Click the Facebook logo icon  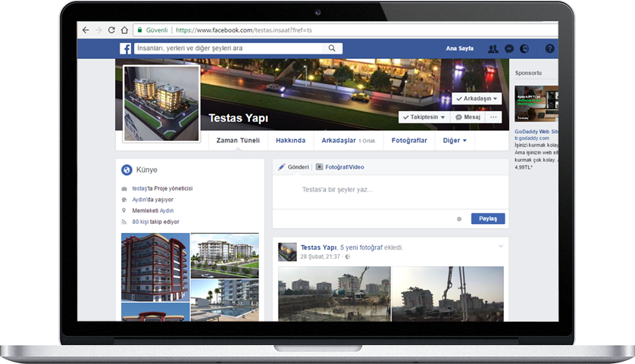[x=126, y=48]
